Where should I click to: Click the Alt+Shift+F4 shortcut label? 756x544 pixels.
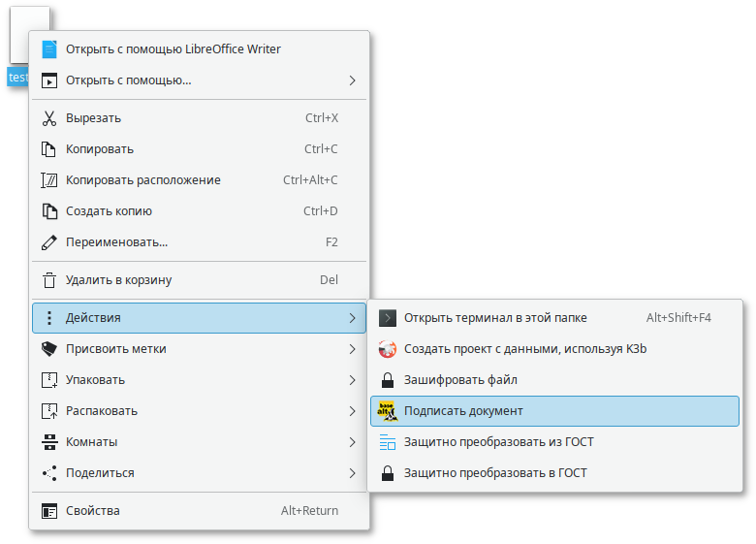678,318
